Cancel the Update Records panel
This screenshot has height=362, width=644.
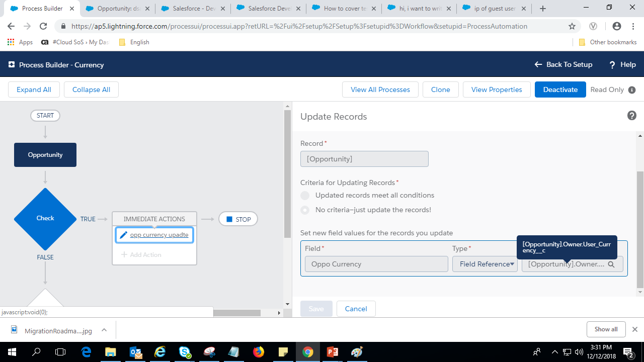click(x=356, y=309)
